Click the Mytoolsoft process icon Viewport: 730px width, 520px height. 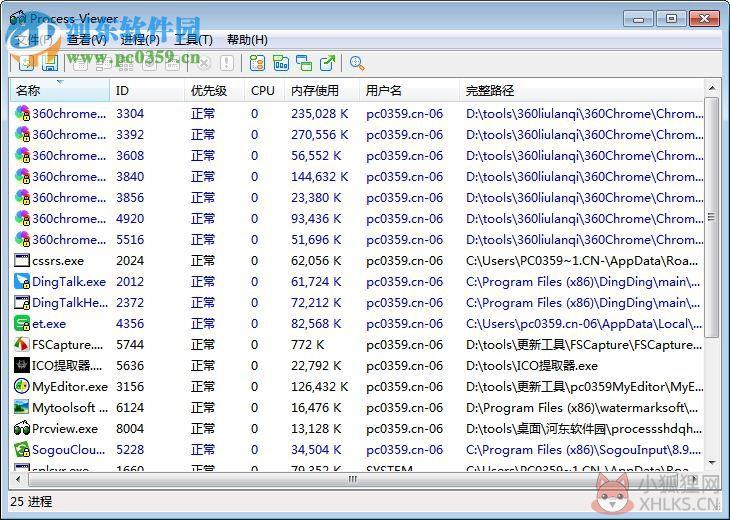[22, 407]
